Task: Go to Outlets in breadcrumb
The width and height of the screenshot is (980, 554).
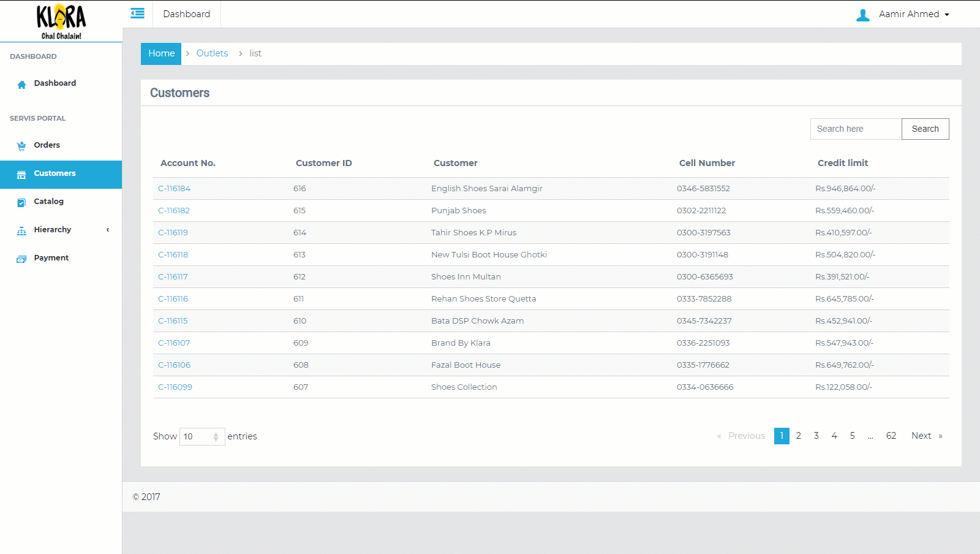Action: coord(212,53)
